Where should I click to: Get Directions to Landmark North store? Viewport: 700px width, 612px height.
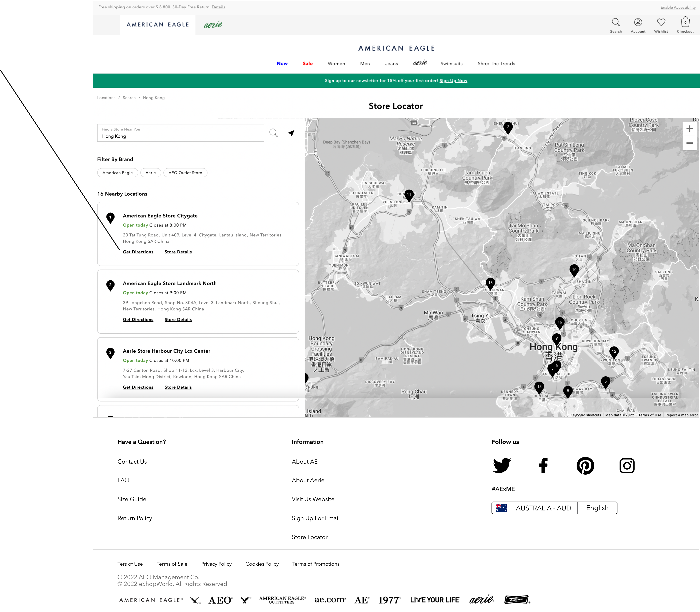138,320
